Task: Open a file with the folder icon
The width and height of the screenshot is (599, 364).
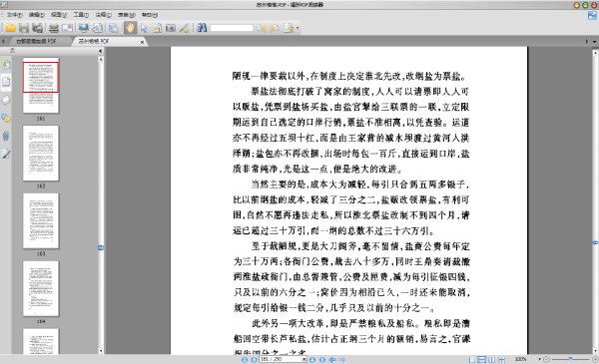Action: pos(10,28)
